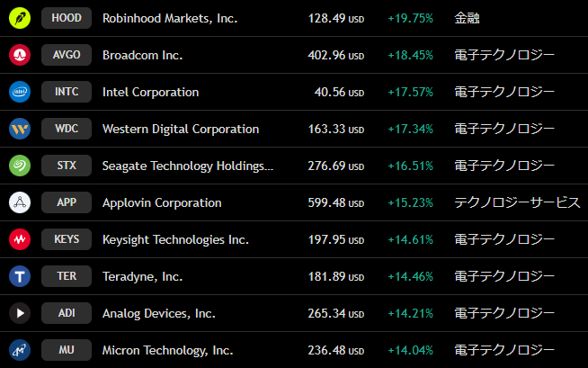Open Seagate Technology Holdings company link
Screen dimensions: 588x368
[x=187, y=166]
